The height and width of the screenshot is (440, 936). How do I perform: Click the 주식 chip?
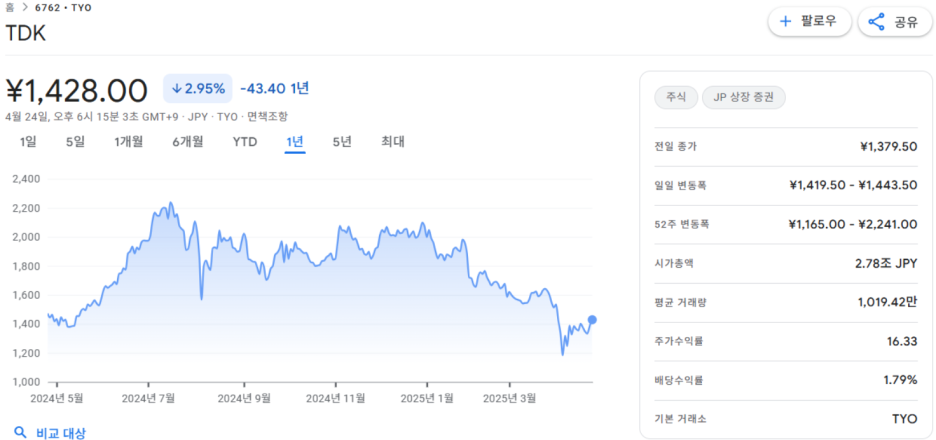tap(676, 97)
